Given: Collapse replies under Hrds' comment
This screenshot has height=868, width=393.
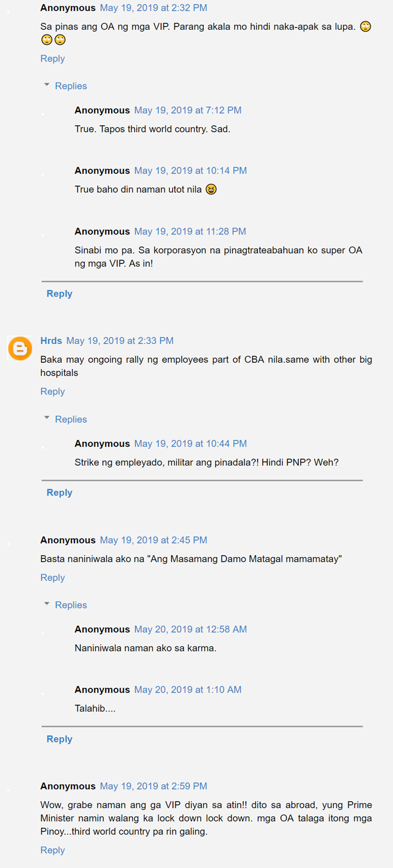Looking at the screenshot, I should point(65,419).
